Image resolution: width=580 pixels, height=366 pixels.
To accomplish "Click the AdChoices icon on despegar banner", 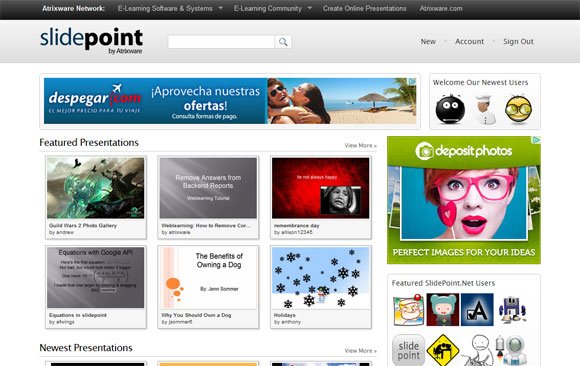I will pyautogui.click(x=412, y=81).
